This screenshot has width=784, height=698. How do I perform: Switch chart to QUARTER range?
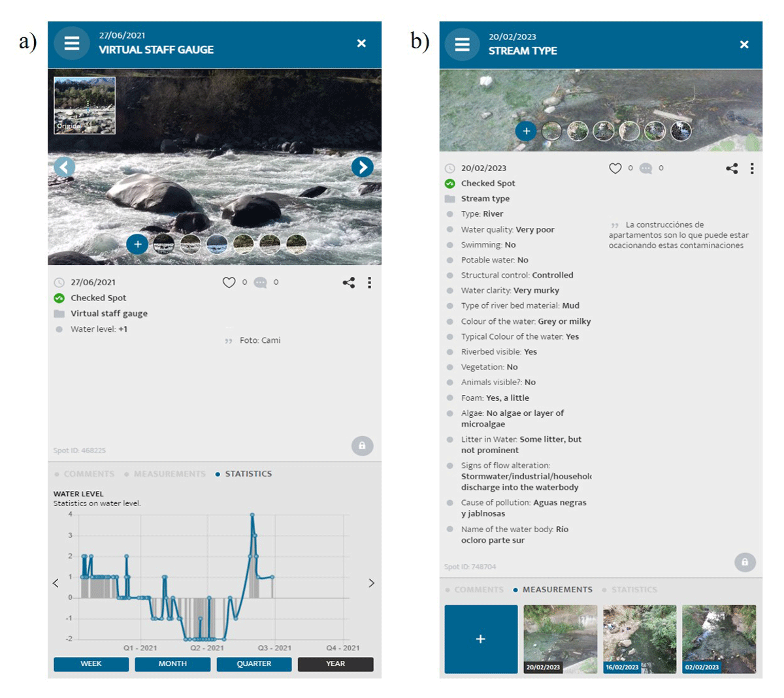point(254,664)
